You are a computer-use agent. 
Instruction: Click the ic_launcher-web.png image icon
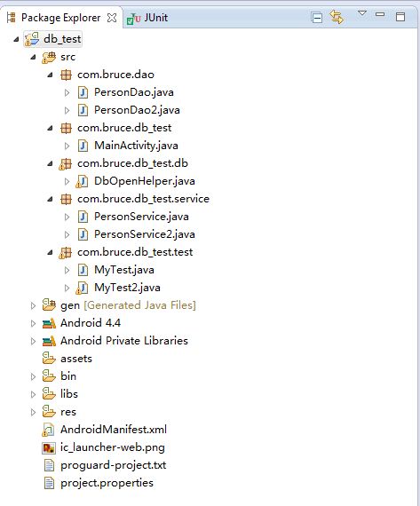tap(49, 448)
